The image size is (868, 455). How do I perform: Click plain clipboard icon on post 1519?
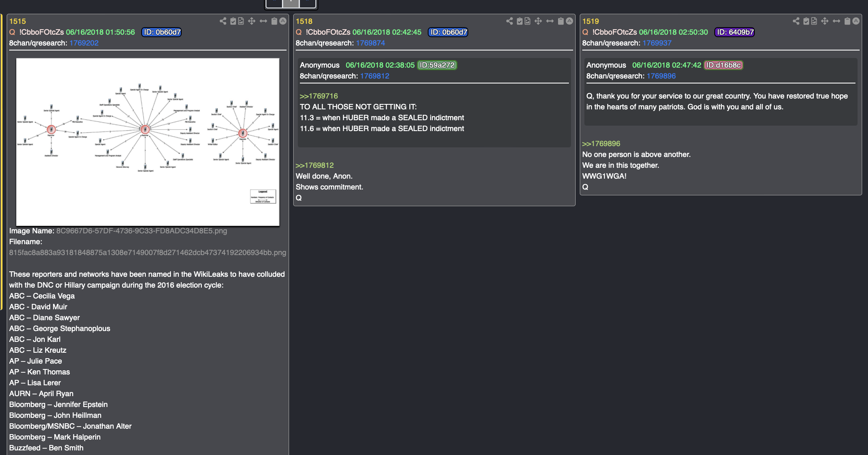click(x=848, y=21)
